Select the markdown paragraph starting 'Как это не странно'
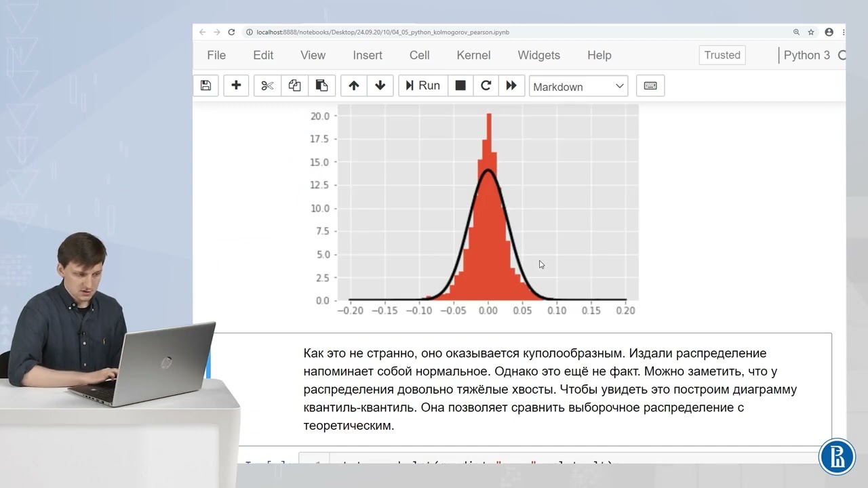 [550, 390]
